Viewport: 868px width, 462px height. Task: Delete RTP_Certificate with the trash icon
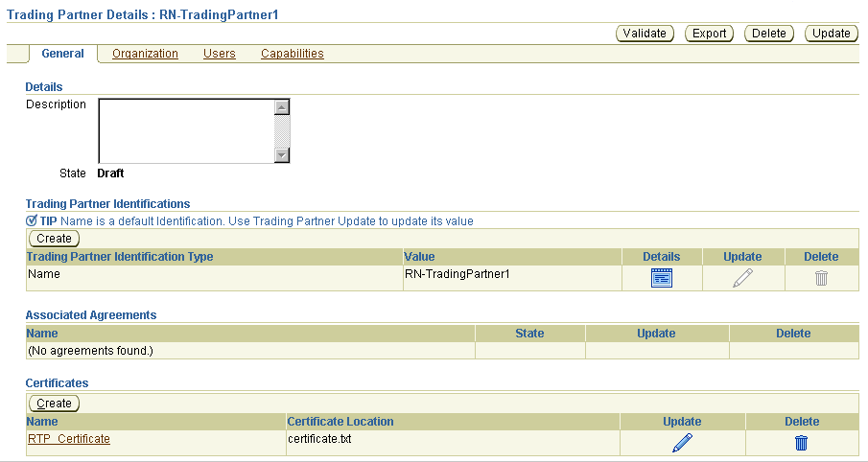[801, 443]
